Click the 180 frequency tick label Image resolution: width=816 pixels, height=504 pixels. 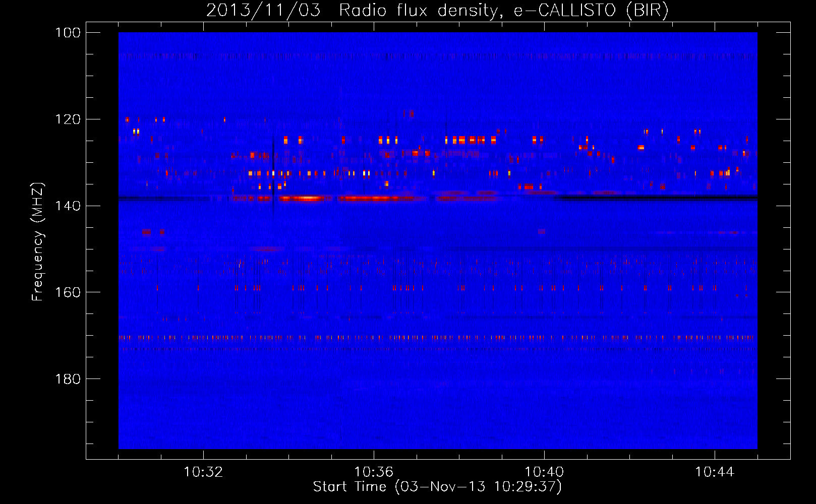click(x=68, y=379)
